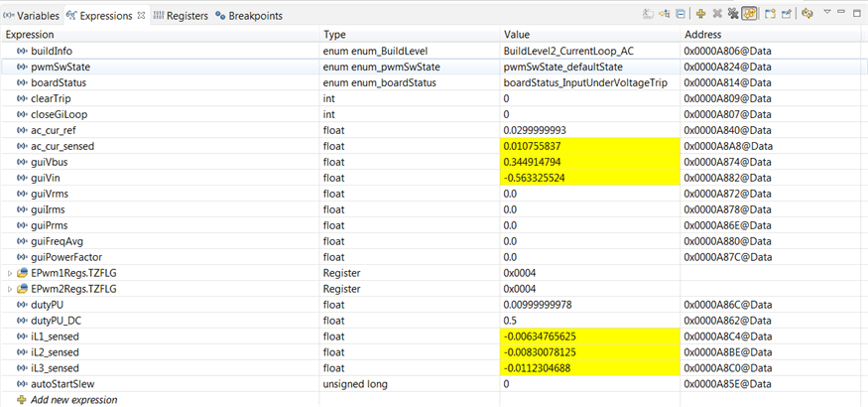
Task: Click Add new expression row
Action: point(73,400)
